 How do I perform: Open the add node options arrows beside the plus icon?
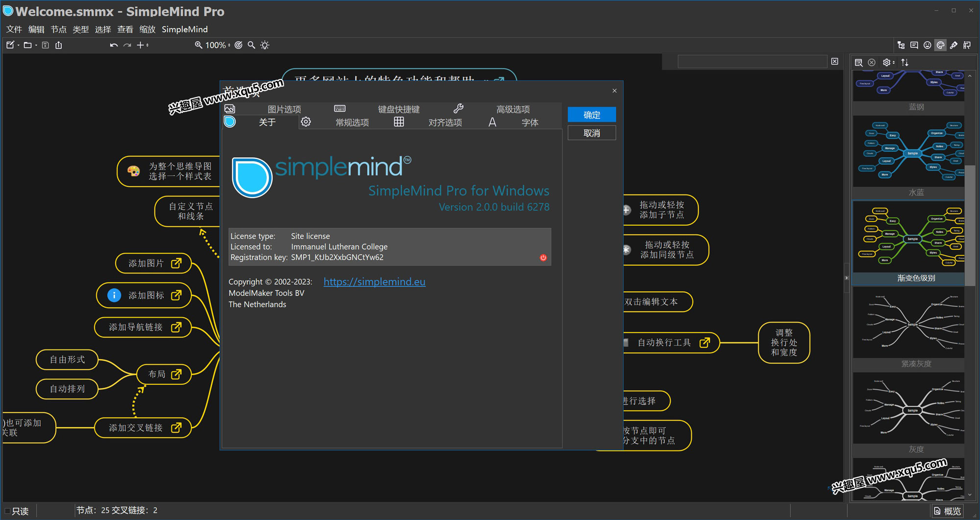[147, 45]
